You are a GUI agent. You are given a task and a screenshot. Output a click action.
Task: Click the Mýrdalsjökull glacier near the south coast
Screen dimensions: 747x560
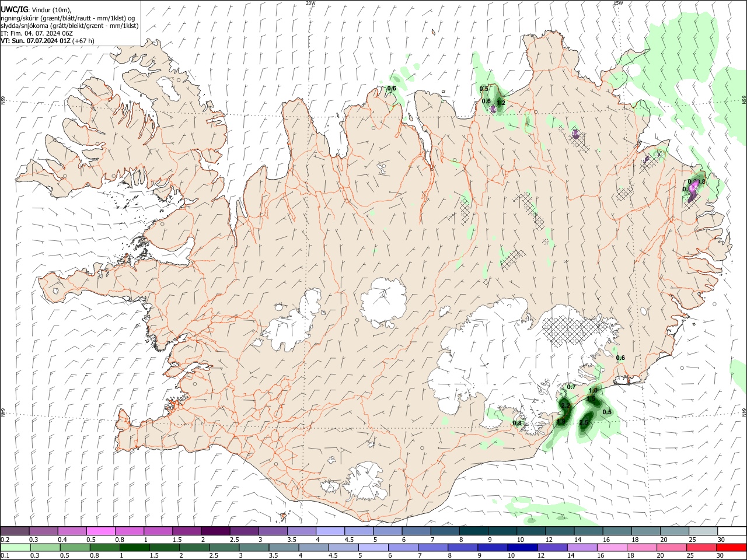[x=365, y=481]
